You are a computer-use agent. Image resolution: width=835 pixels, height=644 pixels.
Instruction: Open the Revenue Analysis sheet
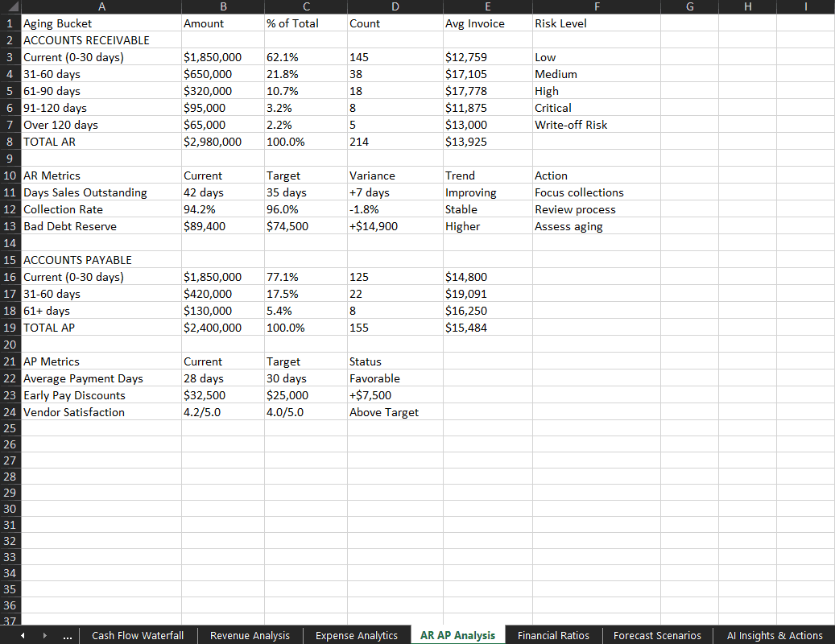250,635
